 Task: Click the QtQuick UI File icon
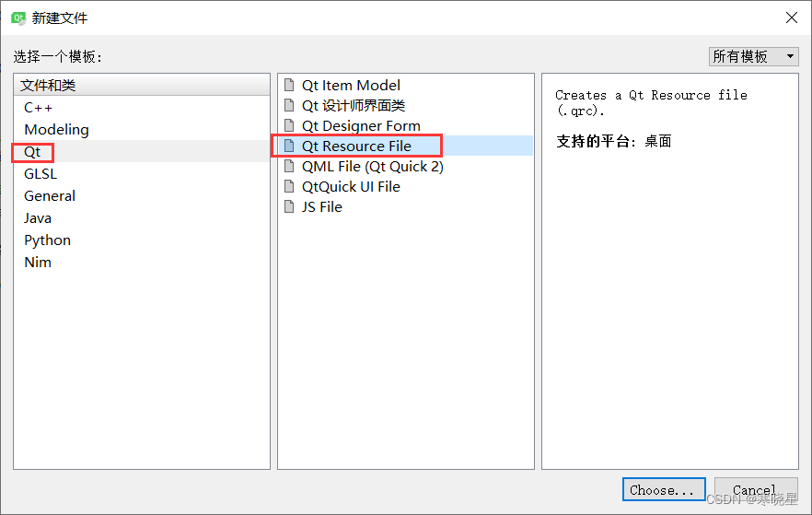click(289, 186)
